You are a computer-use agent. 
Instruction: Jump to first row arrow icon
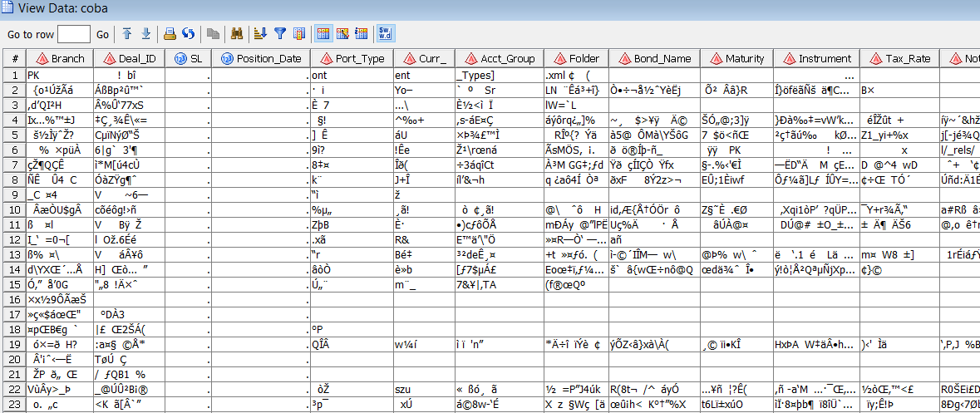tap(127, 34)
